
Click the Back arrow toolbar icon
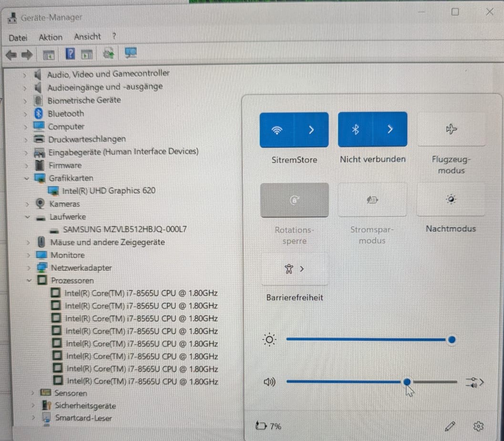11,55
